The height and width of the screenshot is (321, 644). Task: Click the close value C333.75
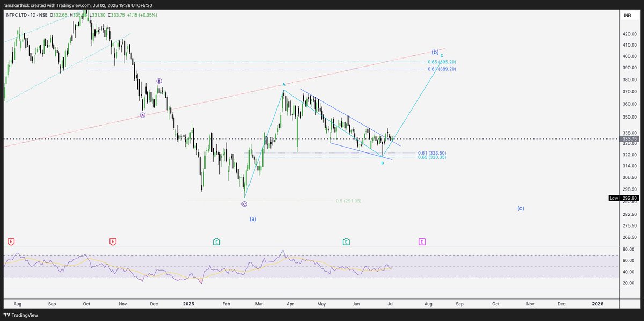point(116,15)
